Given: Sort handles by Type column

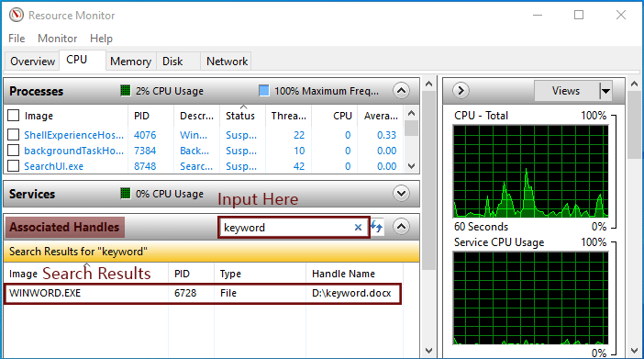Looking at the screenshot, I should click(x=260, y=274).
